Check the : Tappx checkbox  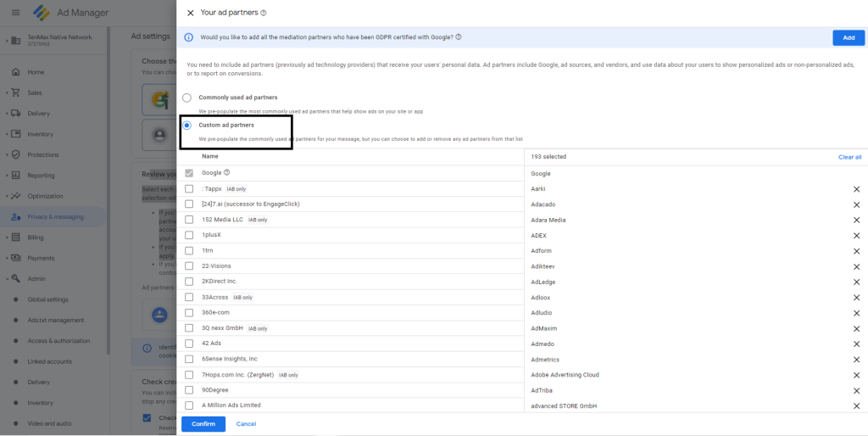click(189, 189)
